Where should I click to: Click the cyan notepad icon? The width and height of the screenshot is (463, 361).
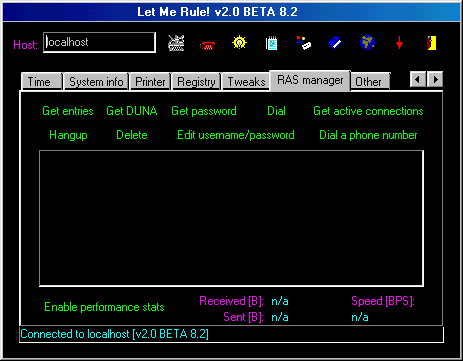[x=271, y=43]
